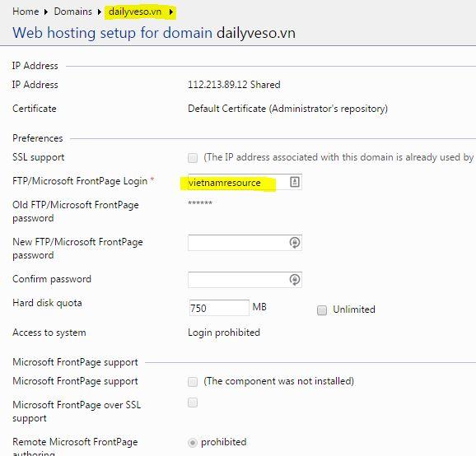Click the Microsoft FrontPage support section header

(75, 362)
